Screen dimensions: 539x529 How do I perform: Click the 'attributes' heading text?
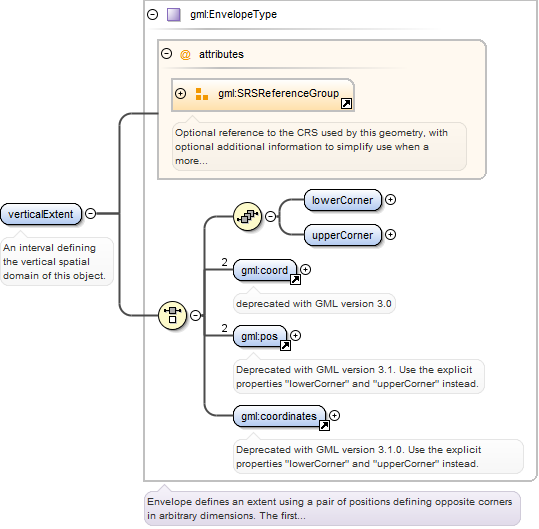(x=221, y=54)
